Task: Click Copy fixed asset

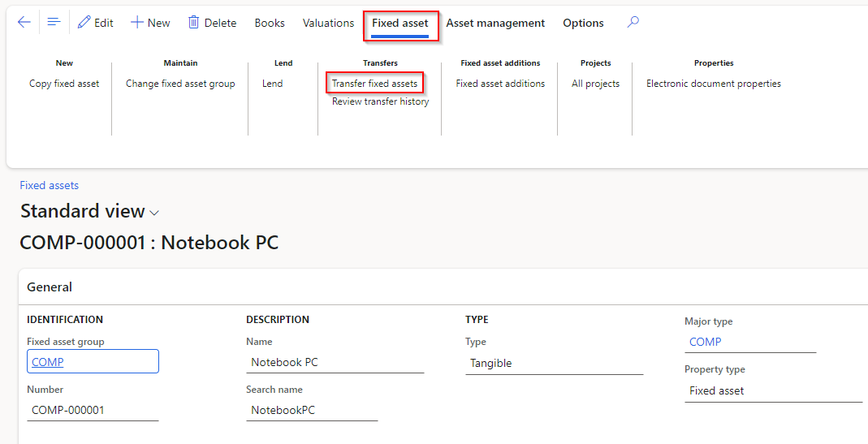Action: click(64, 84)
